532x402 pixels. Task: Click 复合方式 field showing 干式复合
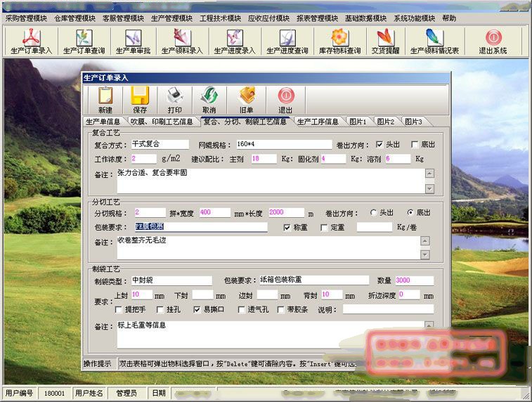pyautogui.click(x=160, y=144)
